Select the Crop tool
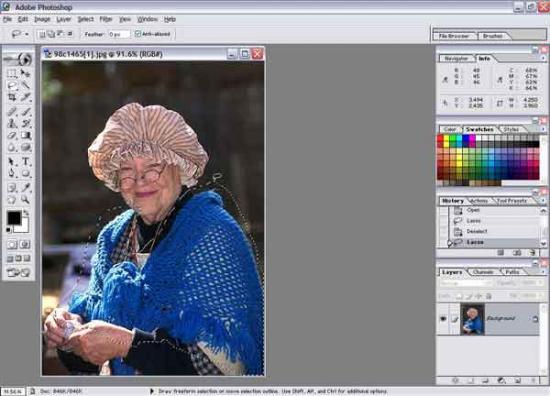The image size is (550, 396). click(x=12, y=98)
